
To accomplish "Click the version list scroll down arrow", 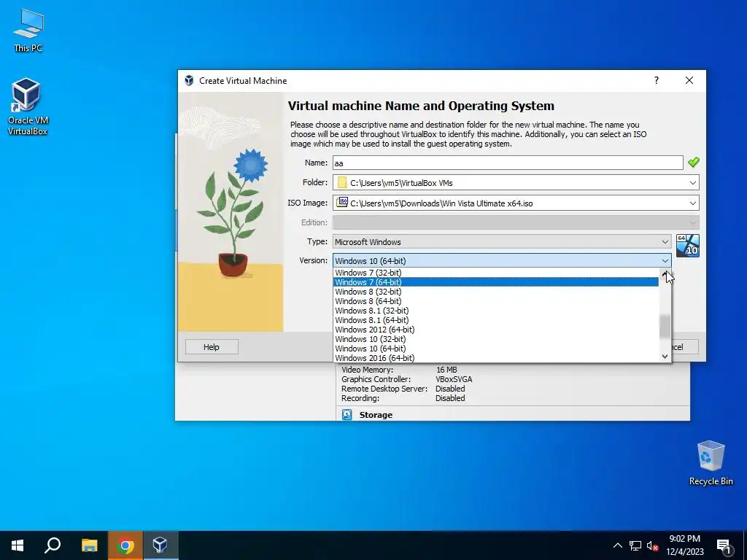I will click(665, 356).
